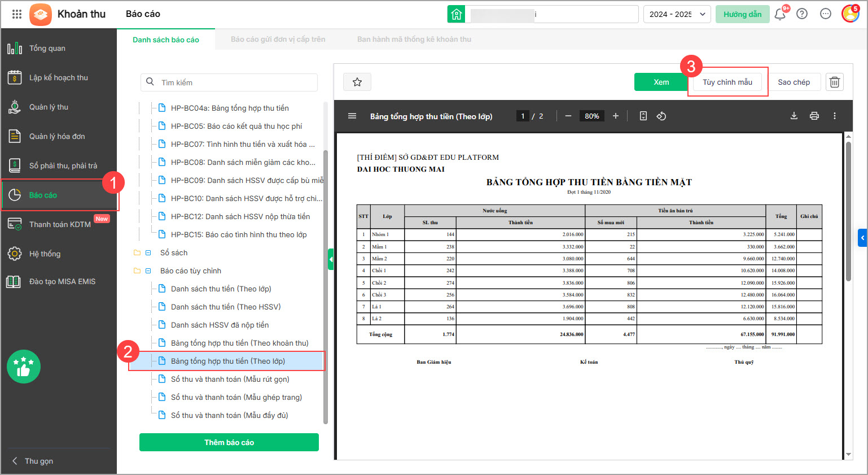Click the Thêm báo cáo button
This screenshot has height=475, width=868.
(229, 442)
